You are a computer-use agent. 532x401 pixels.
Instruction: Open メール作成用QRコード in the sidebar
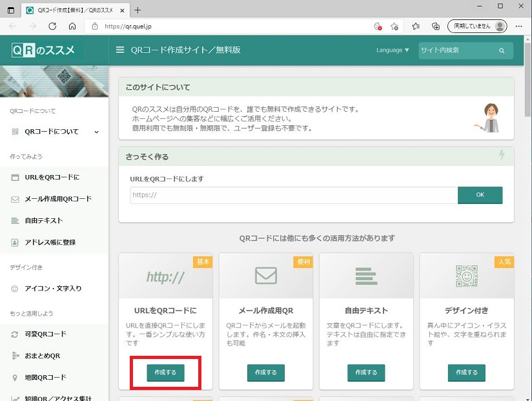54,199
